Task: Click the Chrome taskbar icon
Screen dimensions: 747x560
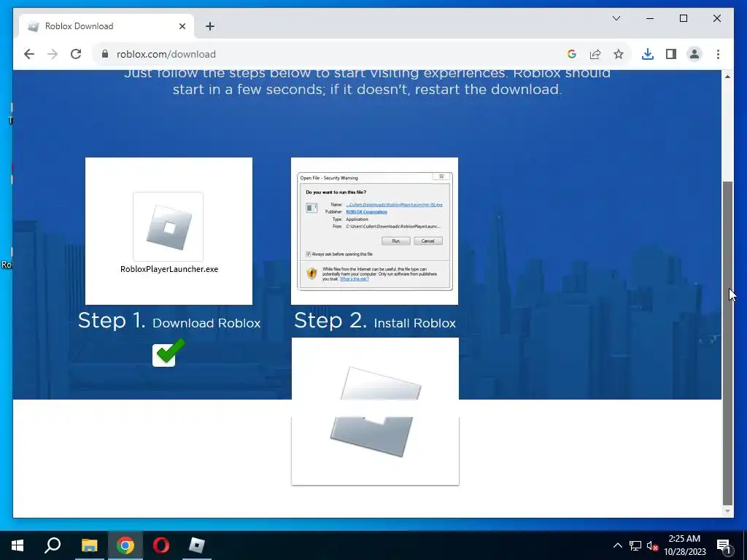Action: coord(125,545)
